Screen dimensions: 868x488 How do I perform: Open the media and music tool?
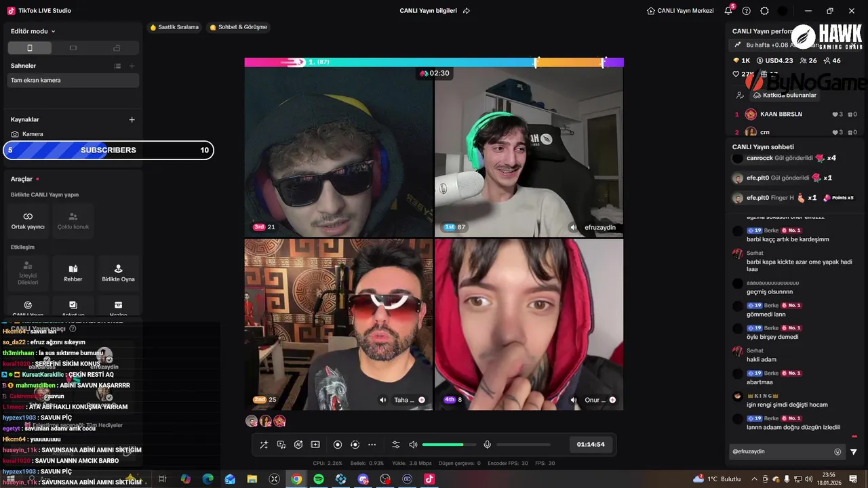pos(281,445)
